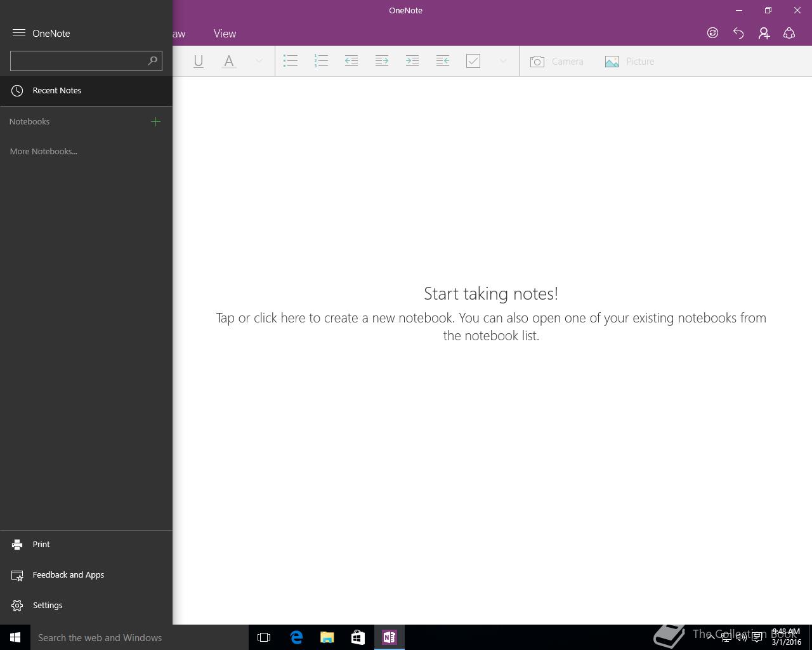Click the Search the web and Windows box
812x650 pixels.
pos(140,637)
